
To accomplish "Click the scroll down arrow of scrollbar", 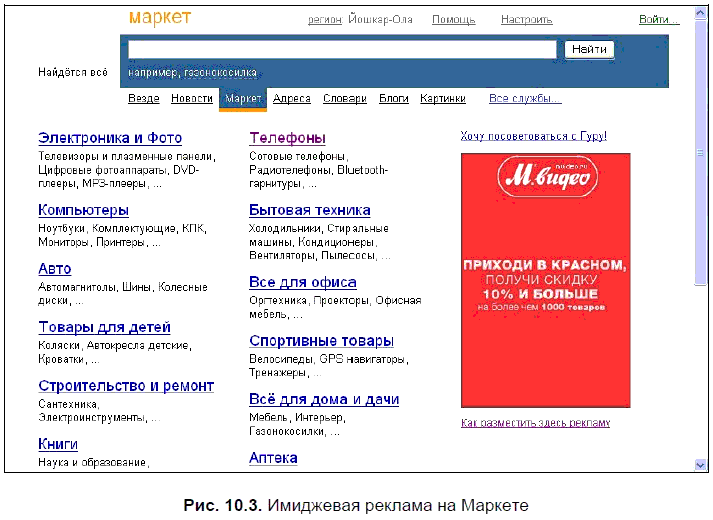I will click(700, 464).
